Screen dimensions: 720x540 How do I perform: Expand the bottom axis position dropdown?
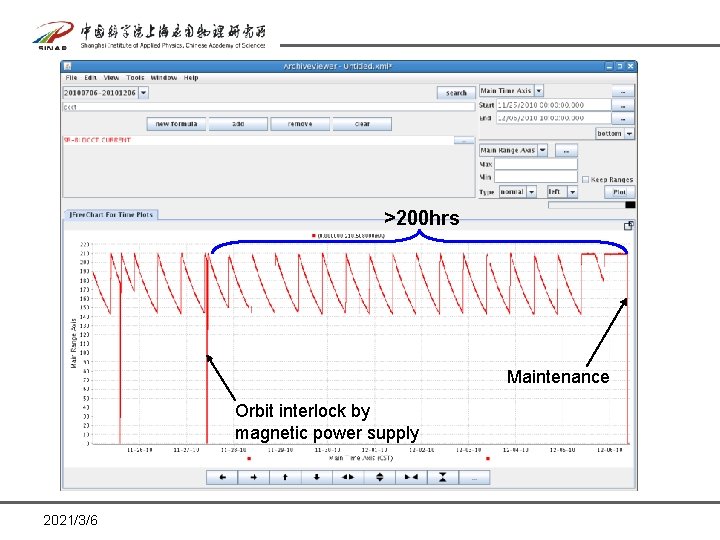[629, 134]
